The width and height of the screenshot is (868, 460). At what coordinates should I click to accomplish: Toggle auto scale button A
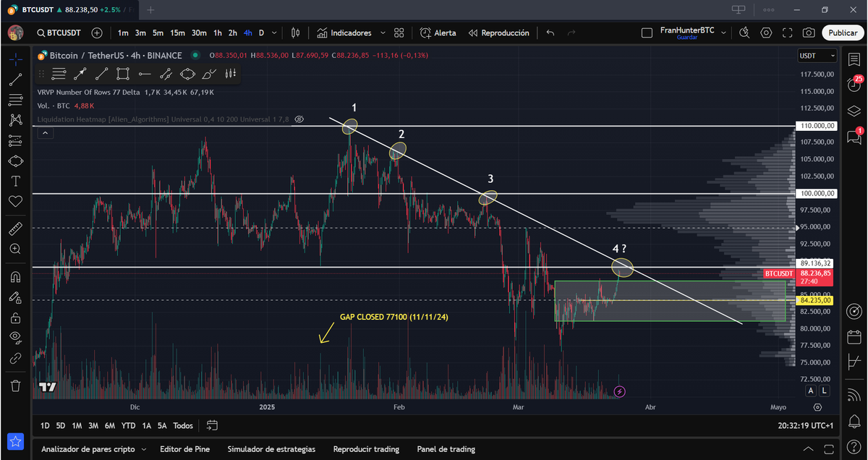point(811,391)
